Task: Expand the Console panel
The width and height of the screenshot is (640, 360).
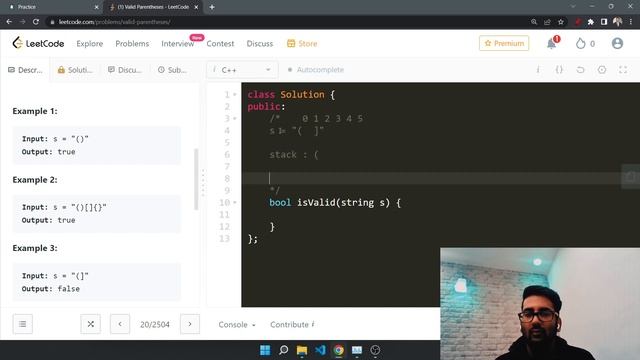Action: [237, 324]
